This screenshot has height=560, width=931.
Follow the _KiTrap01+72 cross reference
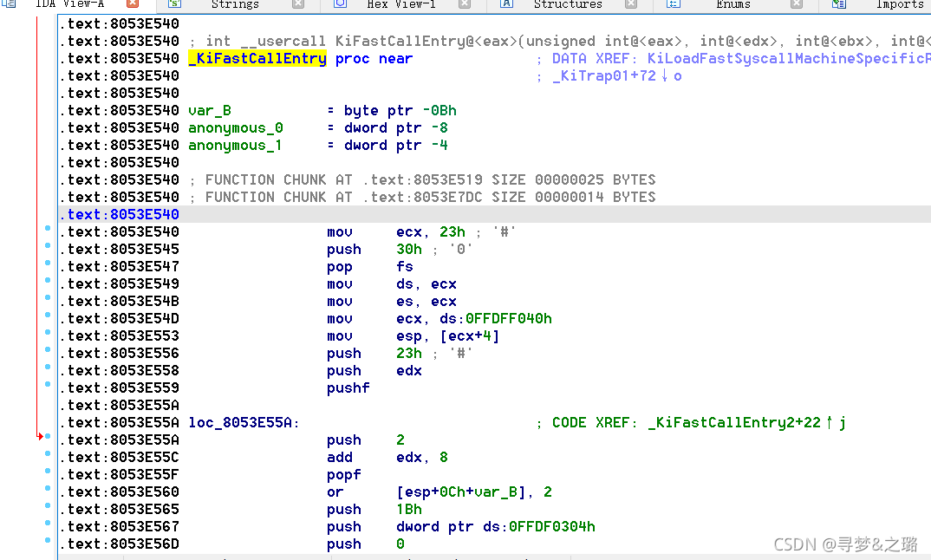(x=604, y=76)
